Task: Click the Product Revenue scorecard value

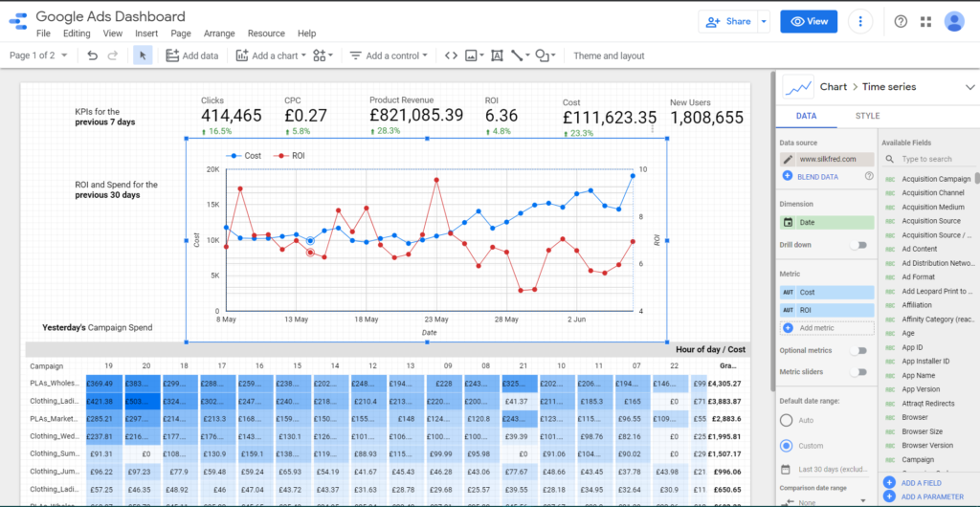Action: click(416, 116)
